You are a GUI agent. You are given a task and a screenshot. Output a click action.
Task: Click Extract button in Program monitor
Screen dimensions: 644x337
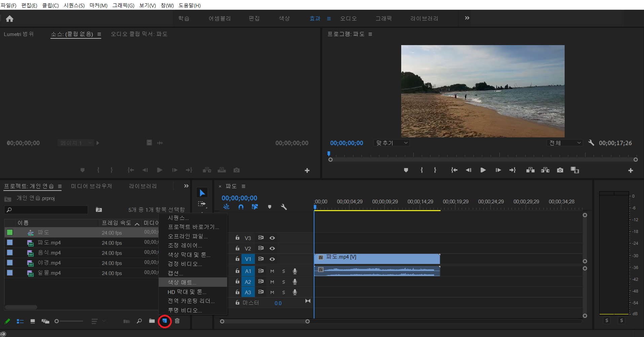545,170
